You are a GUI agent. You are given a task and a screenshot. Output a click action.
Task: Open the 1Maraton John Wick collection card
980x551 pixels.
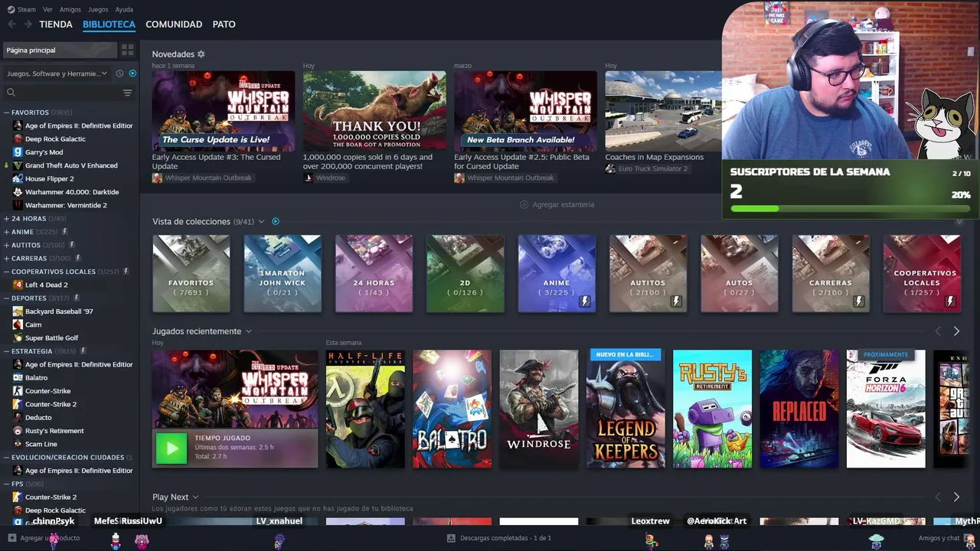click(283, 273)
